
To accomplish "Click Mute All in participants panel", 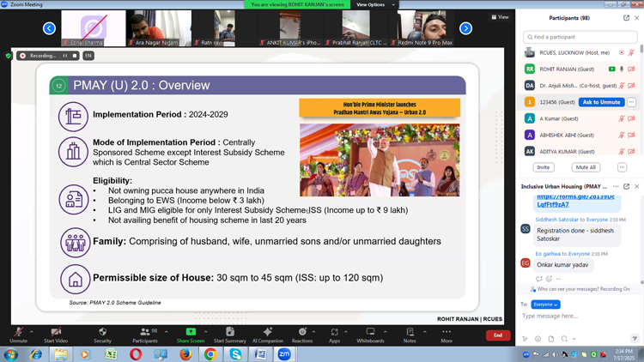I will pos(586,167).
